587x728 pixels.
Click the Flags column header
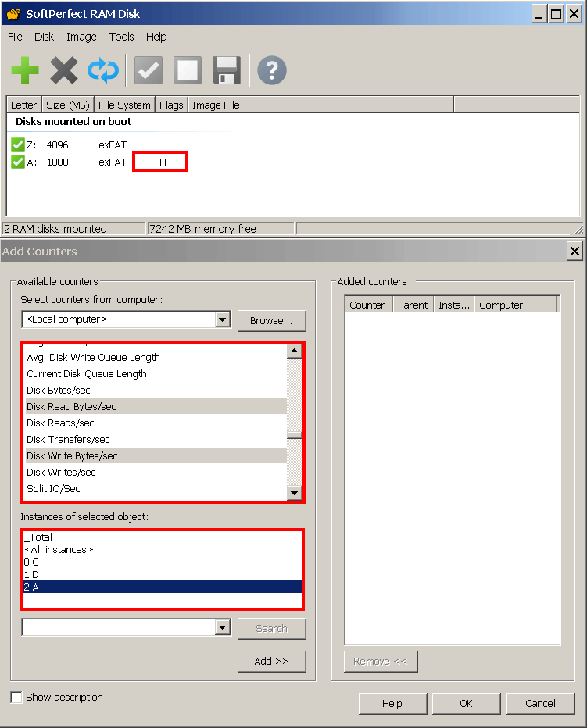point(171,105)
